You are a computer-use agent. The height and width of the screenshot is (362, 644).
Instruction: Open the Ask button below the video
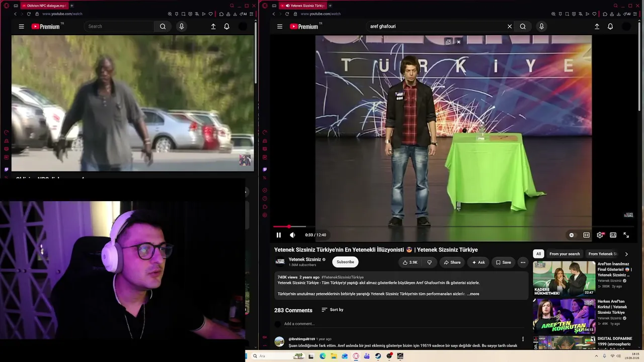click(x=478, y=262)
